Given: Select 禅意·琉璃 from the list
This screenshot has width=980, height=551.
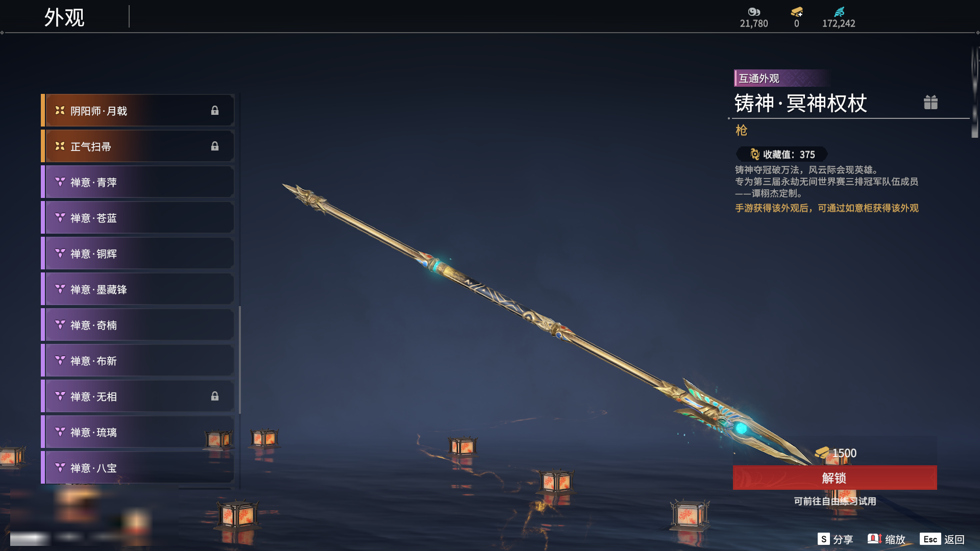Looking at the screenshot, I should [138, 432].
